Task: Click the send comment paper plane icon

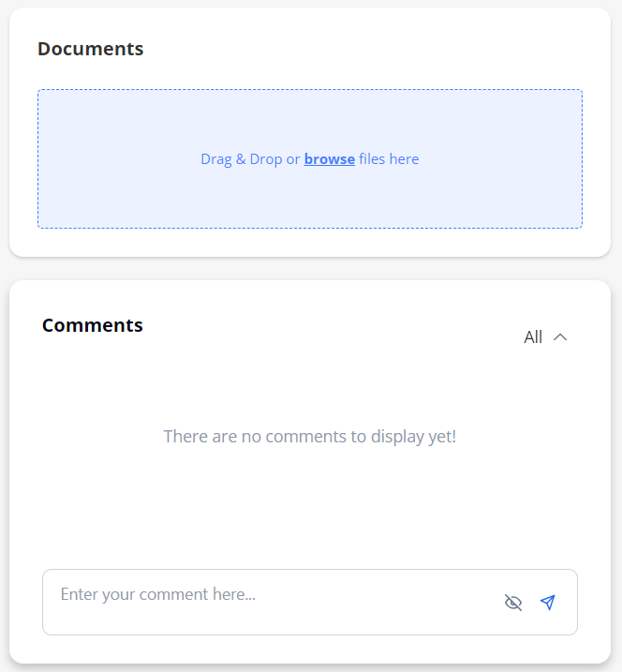Action: [x=547, y=602]
